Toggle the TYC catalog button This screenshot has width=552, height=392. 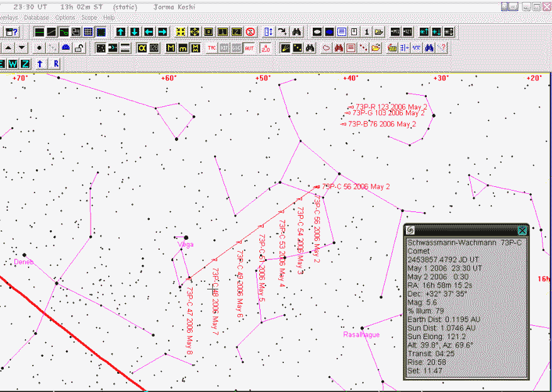pos(212,48)
